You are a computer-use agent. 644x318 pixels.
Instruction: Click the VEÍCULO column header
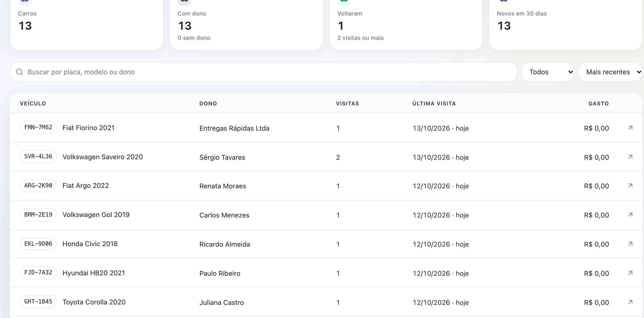(33, 104)
